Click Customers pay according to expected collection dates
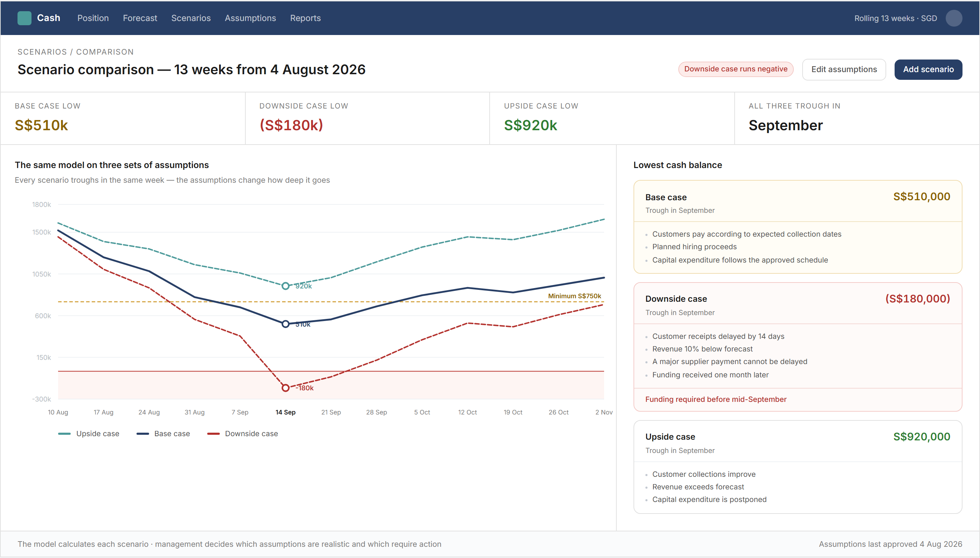This screenshot has height=558, width=980. [747, 234]
